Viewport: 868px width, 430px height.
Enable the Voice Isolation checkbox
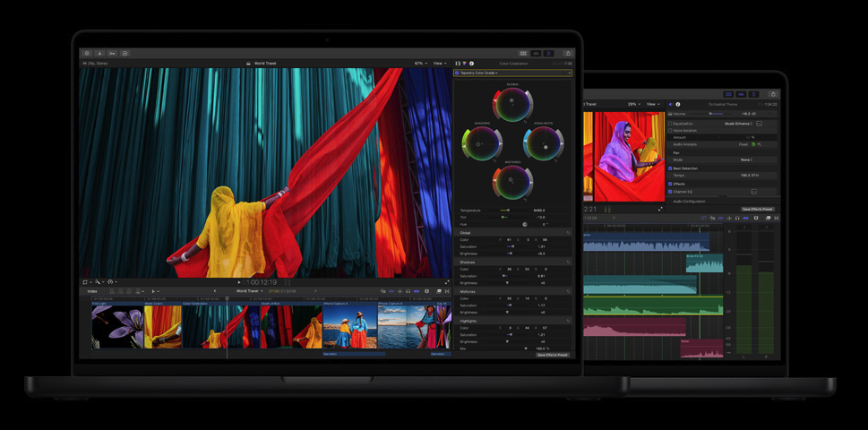(670, 131)
